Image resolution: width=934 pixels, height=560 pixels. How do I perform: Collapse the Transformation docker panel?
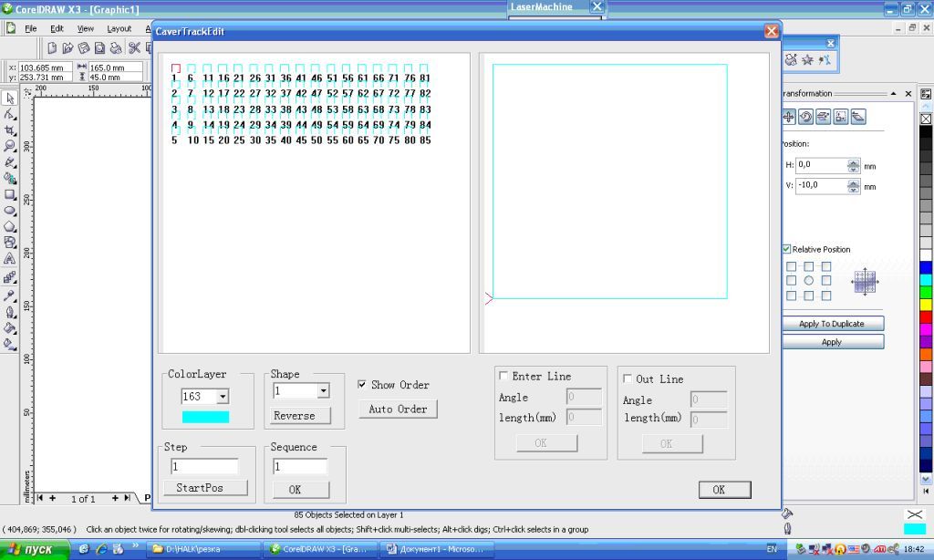click(x=894, y=94)
